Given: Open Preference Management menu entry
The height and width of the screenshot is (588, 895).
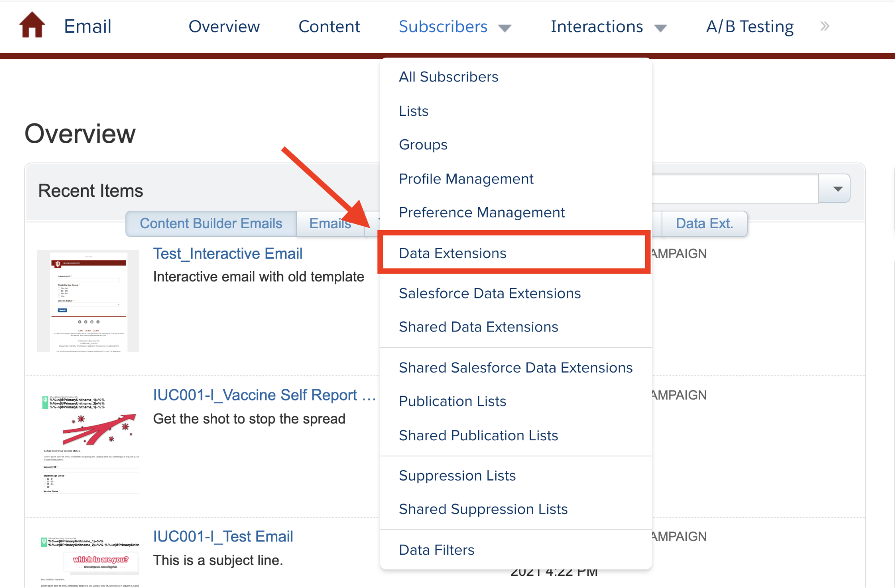Looking at the screenshot, I should pos(482,212).
